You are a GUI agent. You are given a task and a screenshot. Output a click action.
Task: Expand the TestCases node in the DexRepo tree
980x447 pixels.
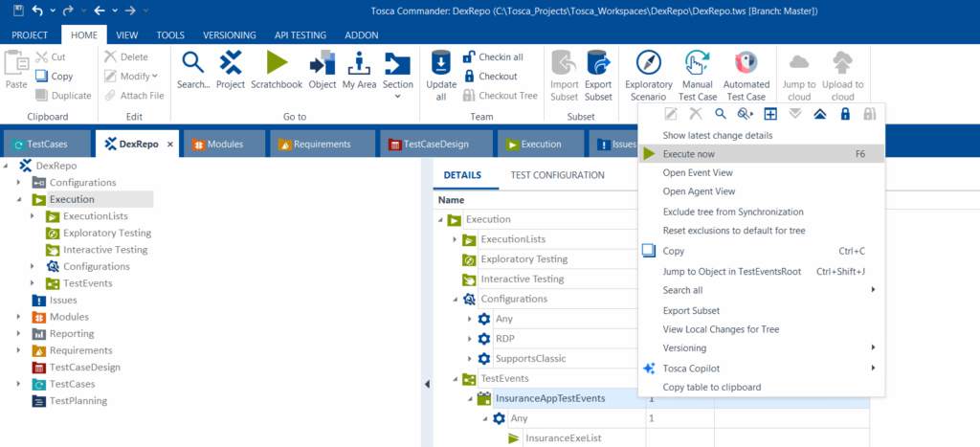pos(19,385)
